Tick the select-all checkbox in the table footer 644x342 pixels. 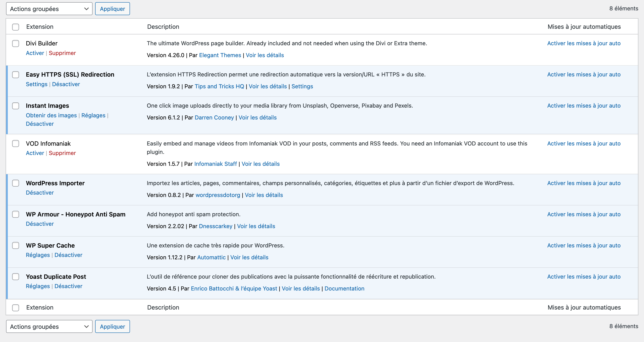click(16, 307)
